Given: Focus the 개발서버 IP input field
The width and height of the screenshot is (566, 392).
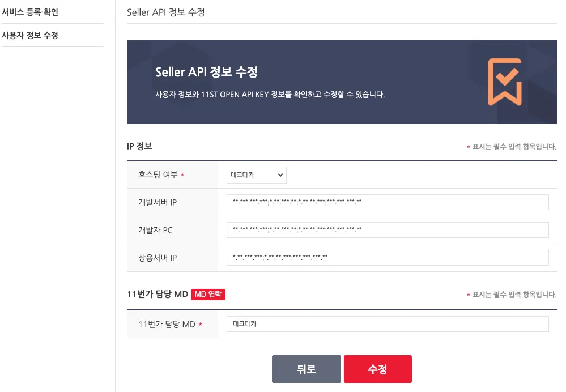Looking at the screenshot, I should point(387,202).
